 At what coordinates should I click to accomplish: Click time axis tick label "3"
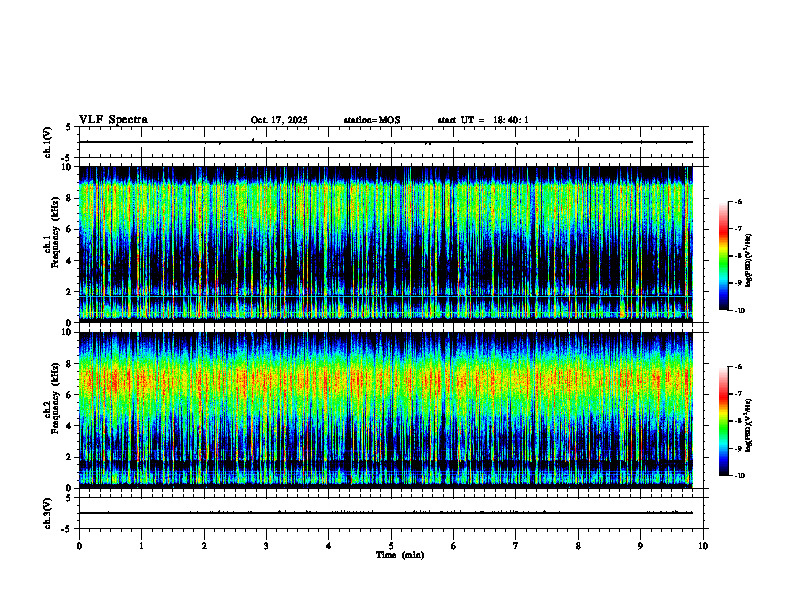coord(266,546)
